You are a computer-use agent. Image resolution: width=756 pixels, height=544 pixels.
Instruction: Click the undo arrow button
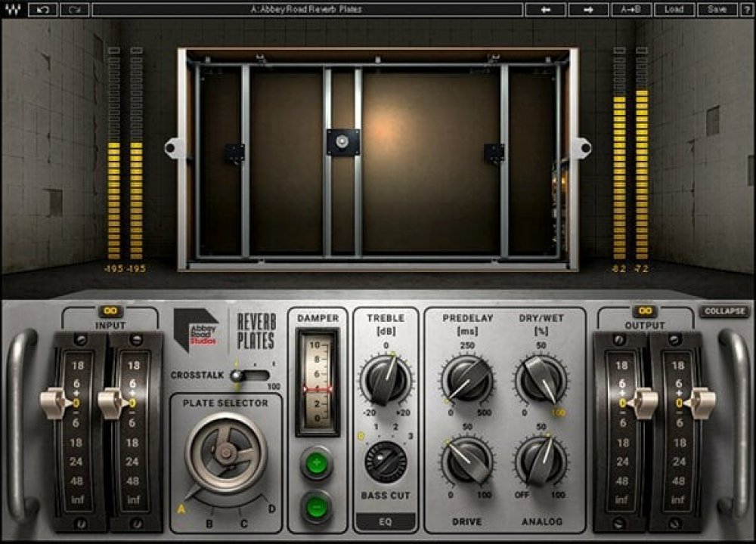(43, 9)
